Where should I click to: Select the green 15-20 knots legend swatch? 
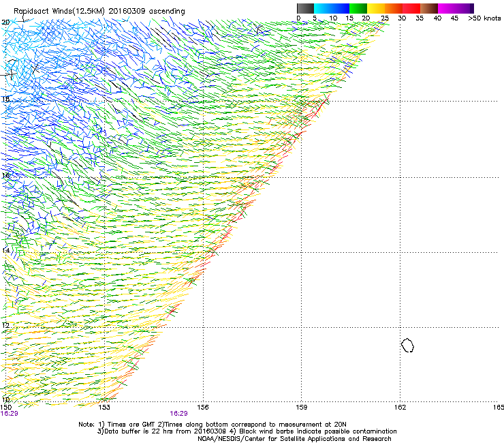point(358,8)
